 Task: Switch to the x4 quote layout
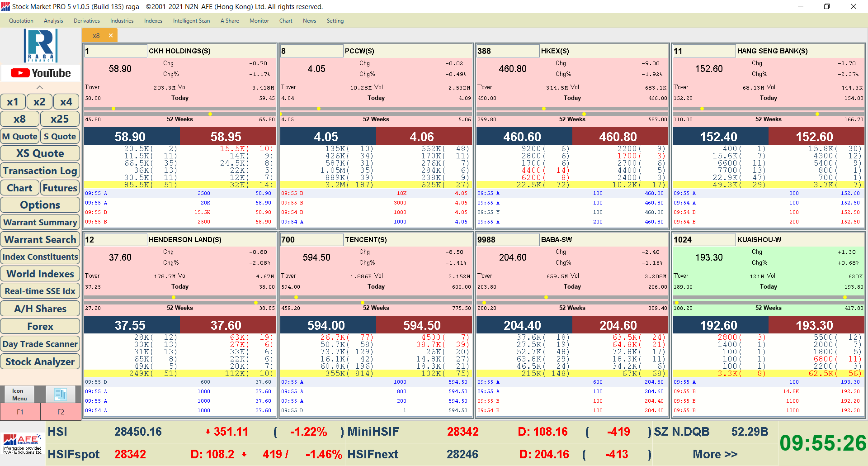(x=66, y=102)
